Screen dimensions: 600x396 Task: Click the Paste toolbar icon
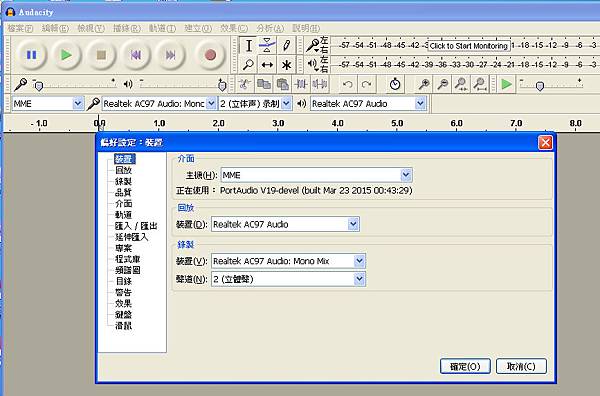282,84
